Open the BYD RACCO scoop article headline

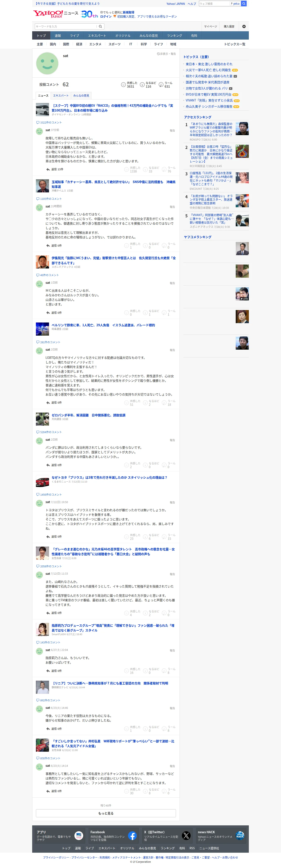(x=112, y=108)
